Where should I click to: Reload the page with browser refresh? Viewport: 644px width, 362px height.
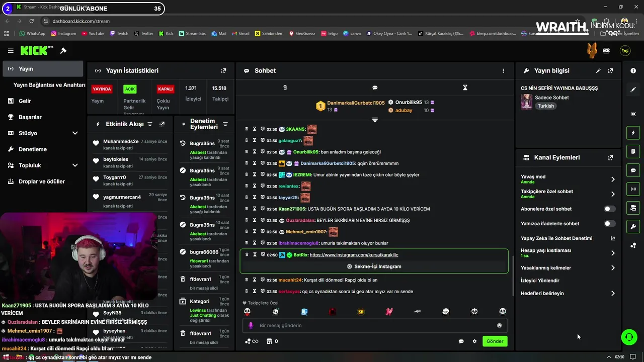(x=32, y=21)
